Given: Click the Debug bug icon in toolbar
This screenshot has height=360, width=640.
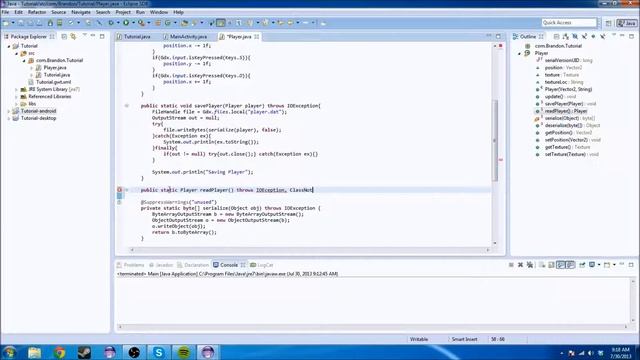Looking at the screenshot, I should click(111, 23).
